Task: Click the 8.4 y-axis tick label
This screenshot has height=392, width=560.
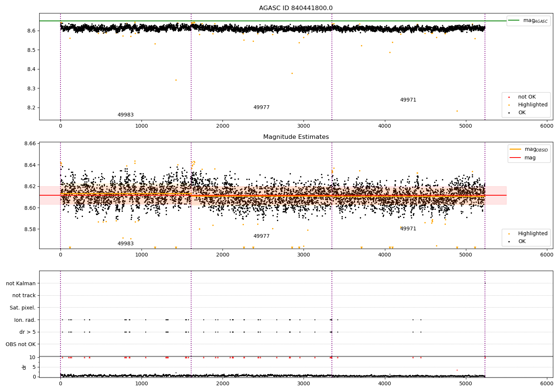Action: 31,69
